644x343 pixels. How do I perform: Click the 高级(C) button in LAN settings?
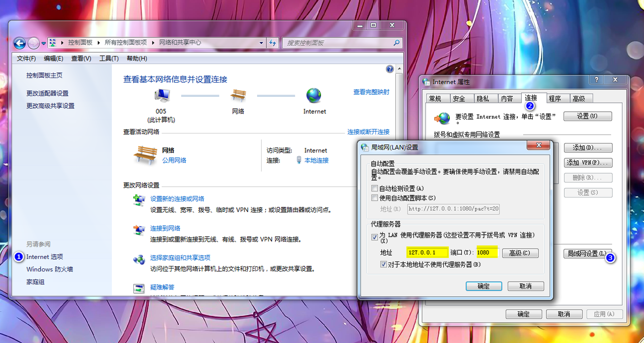(520, 253)
